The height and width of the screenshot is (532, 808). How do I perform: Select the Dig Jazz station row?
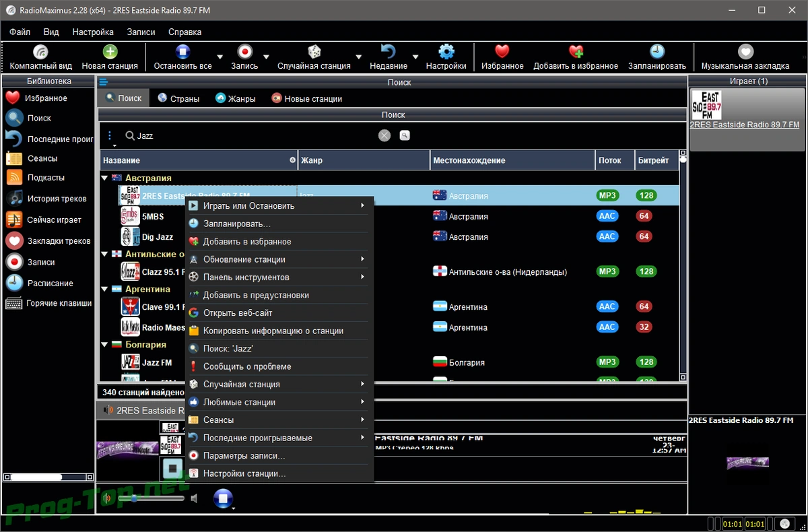pos(389,236)
